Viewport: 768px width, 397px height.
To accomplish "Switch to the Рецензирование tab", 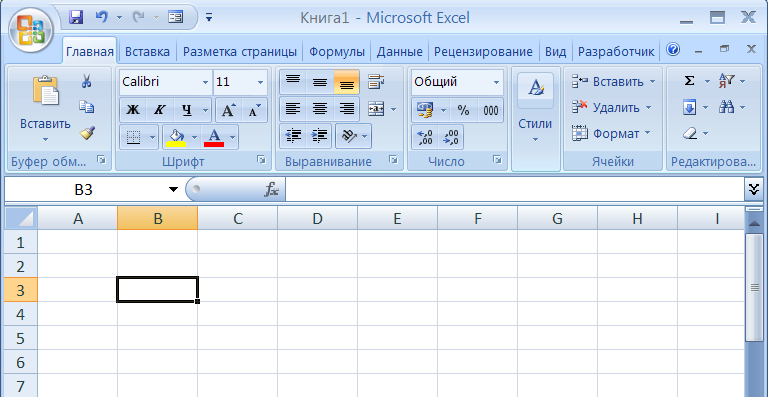I will [x=483, y=52].
